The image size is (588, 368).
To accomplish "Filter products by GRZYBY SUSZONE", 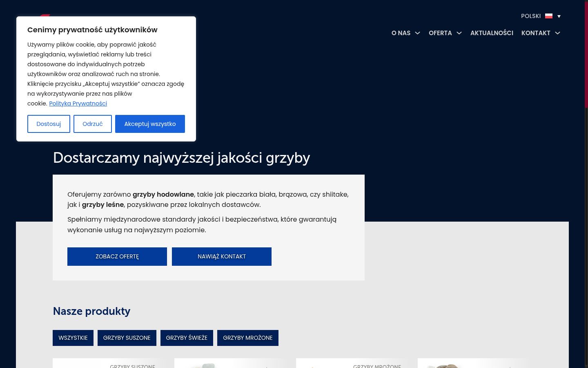I will click(x=127, y=338).
